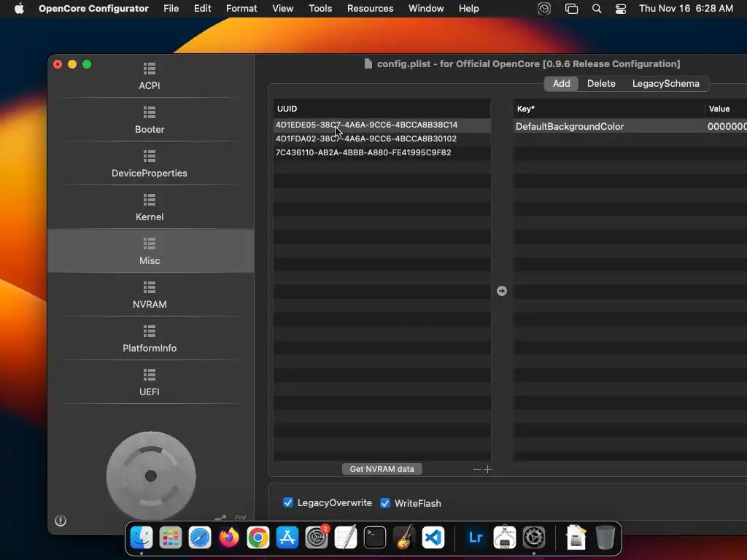
Task: Open Stage Manager windows icon in menu bar
Action: pos(571,9)
